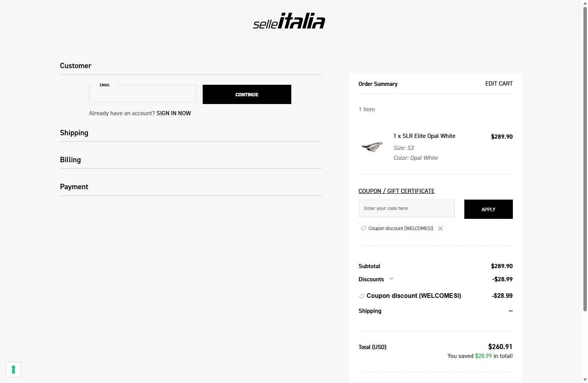Viewport: 588px width, 383px height.
Task: Focus the Email input field
Action: point(143,94)
